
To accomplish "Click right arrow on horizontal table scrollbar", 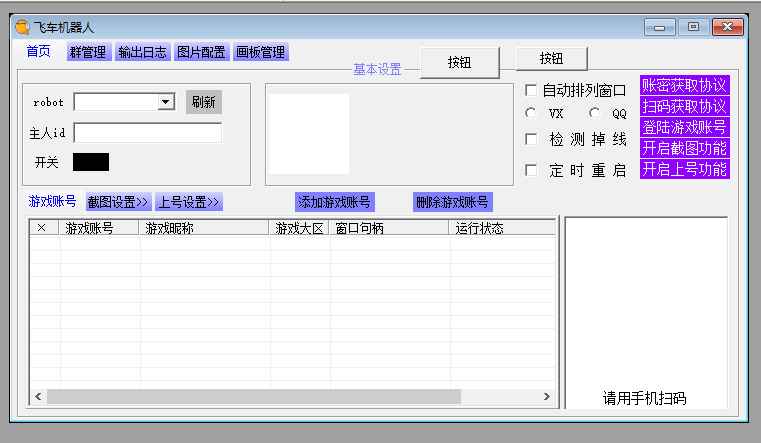I will pos(547,397).
